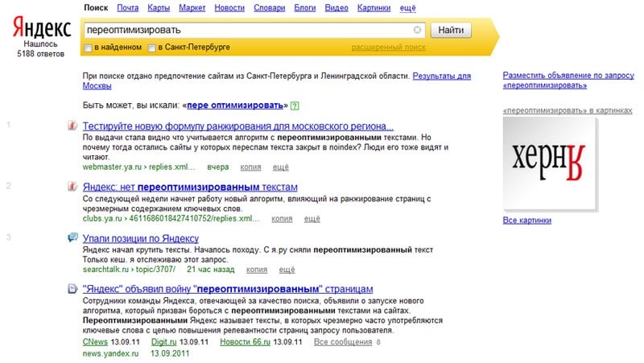Open 'Яндекс: нет переоптимизированным текстам' result
This screenshot has width=644, height=363.
click(x=190, y=187)
